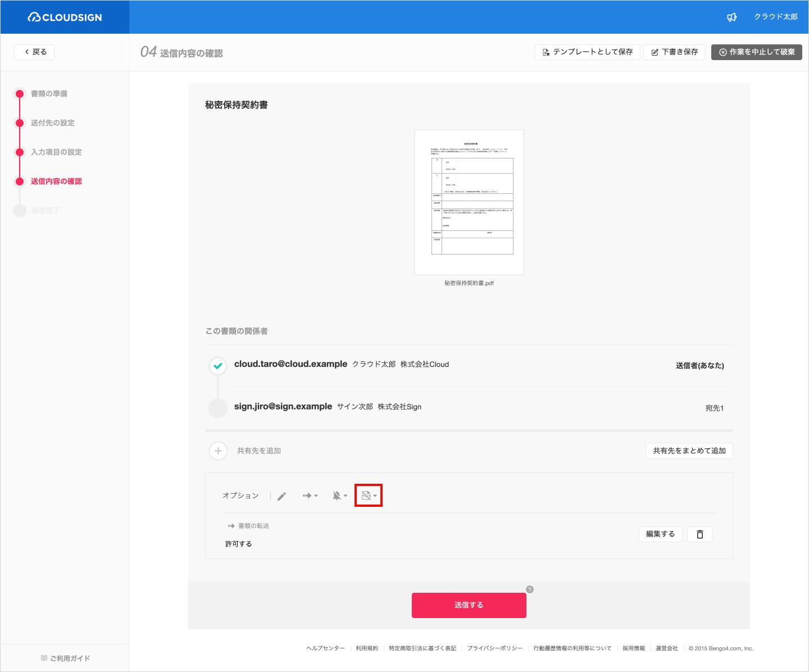Click the pencil edit option icon
809x672 pixels.
coord(282,496)
